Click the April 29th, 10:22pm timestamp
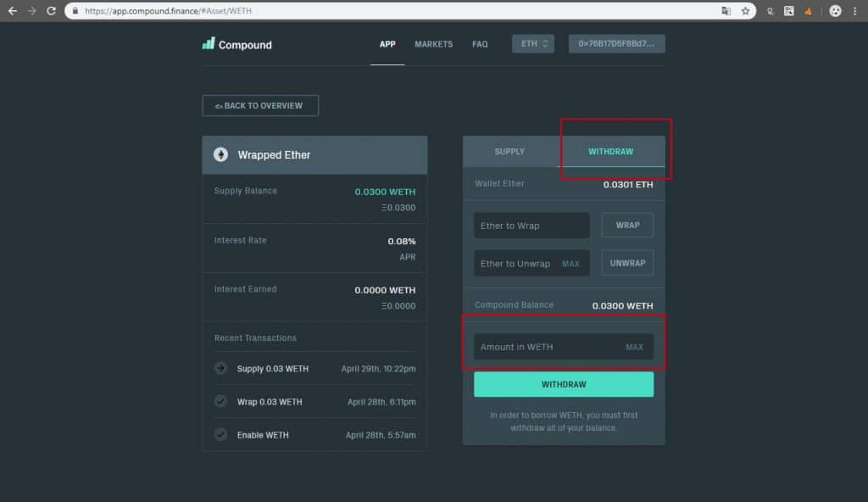Viewport: 868px width, 502px height. pos(378,369)
